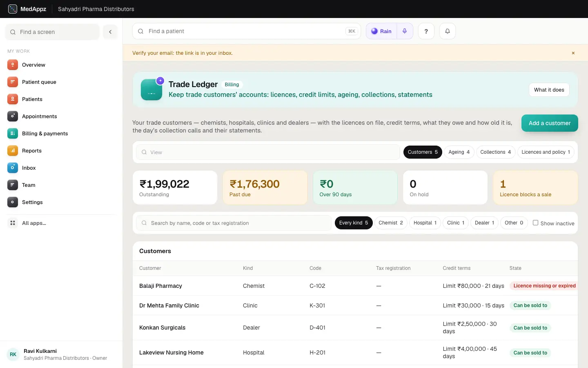
Task: Open the Appointments sidebar icon
Action: tap(13, 116)
